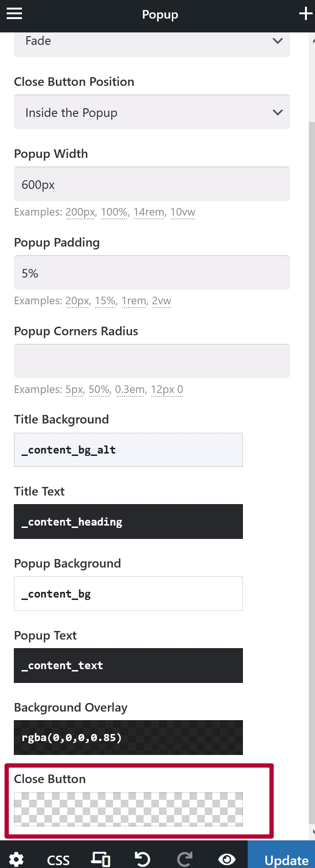Redo the last change

coord(184,859)
